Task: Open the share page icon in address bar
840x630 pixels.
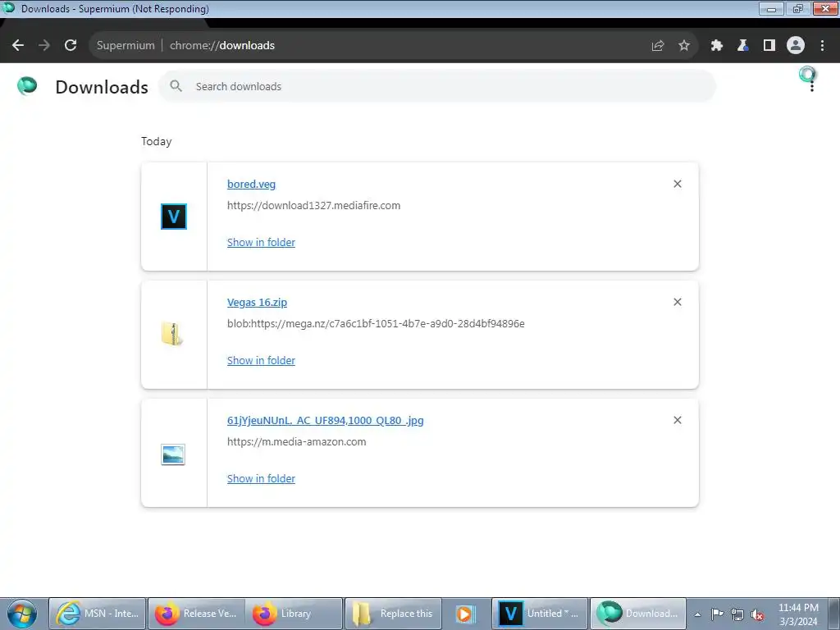Action: [x=658, y=46]
